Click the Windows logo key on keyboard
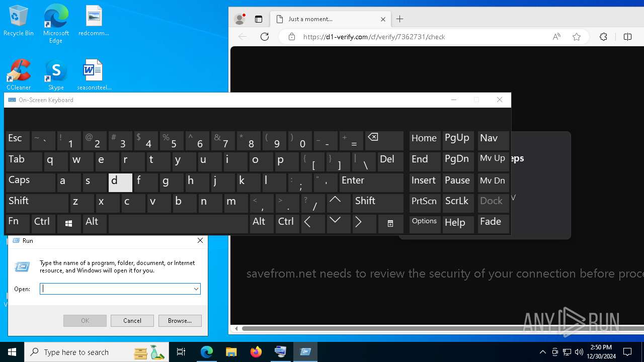The height and width of the screenshot is (362, 644). coord(69,223)
